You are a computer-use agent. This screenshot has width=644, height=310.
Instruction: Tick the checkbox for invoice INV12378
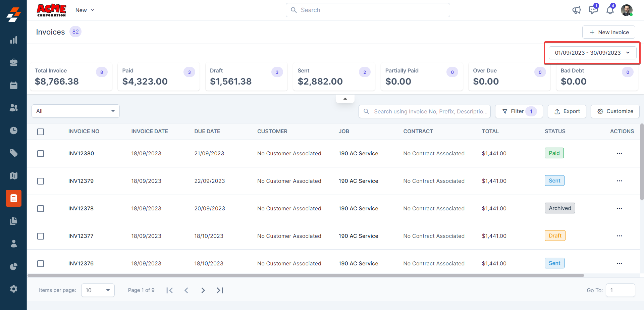(41, 209)
